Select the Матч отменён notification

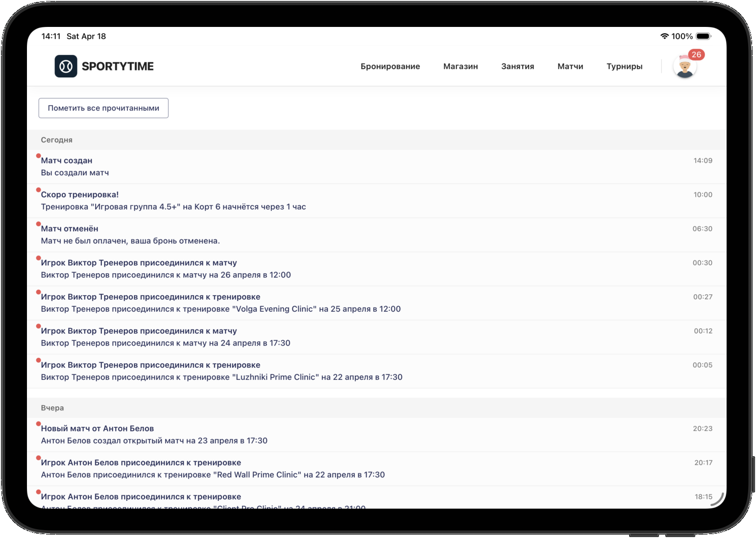click(343, 235)
